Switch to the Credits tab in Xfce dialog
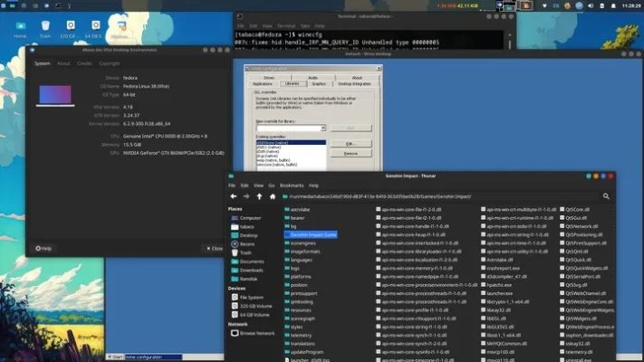The height and width of the screenshot is (362, 644). [x=84, y=63]
